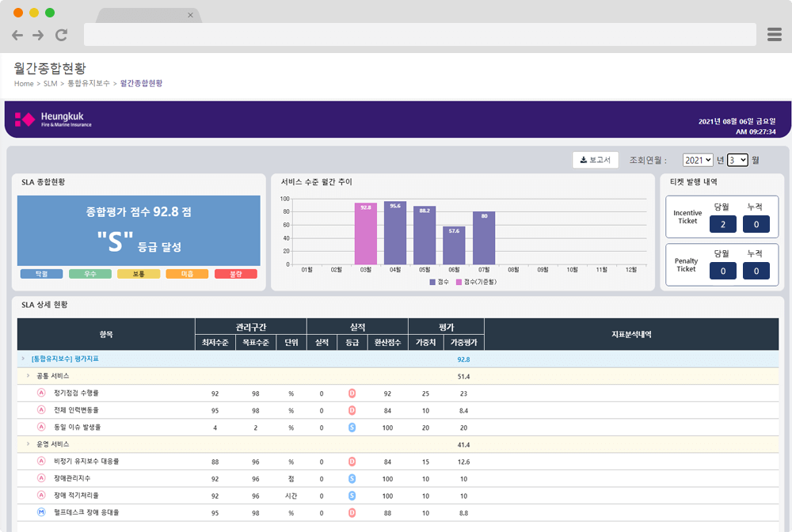Open the year dropdown showing 2021

point(698,160)
